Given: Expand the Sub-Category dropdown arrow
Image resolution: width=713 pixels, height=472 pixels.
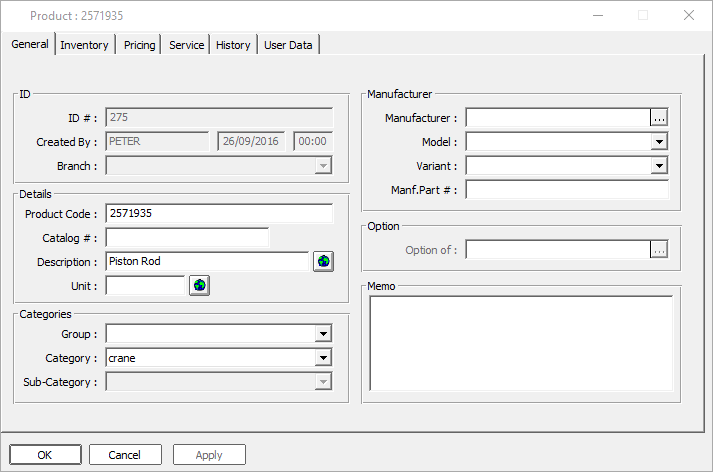Looking at the screenshot, I should coord(323,382).
